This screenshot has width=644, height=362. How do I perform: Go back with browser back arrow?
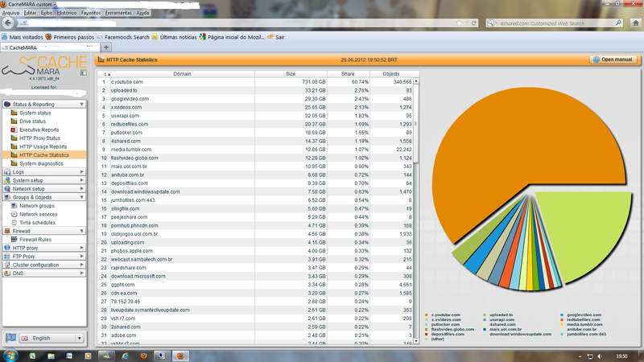coord(8,23)
